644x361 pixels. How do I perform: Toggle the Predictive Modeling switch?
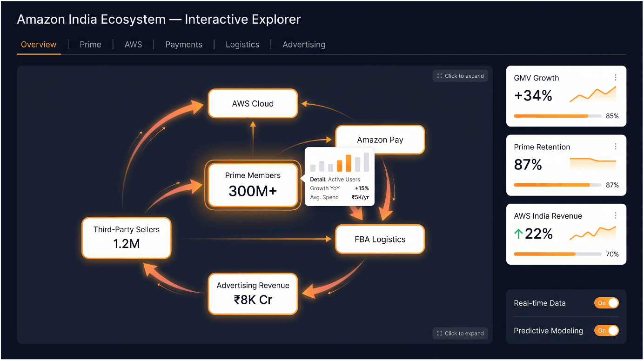[606, 330]
